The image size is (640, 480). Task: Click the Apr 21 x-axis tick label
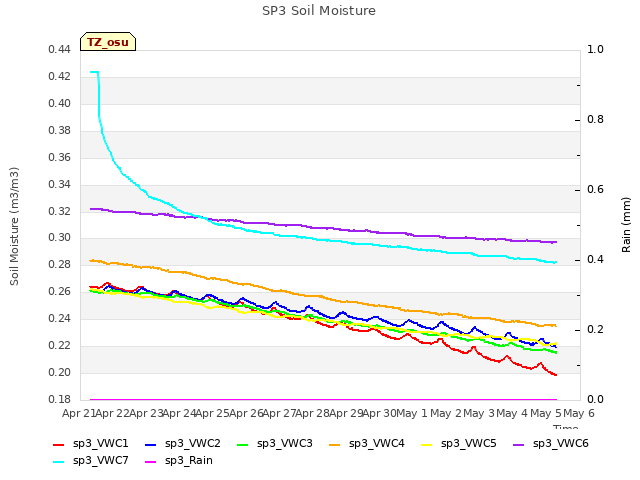[79, 413]
